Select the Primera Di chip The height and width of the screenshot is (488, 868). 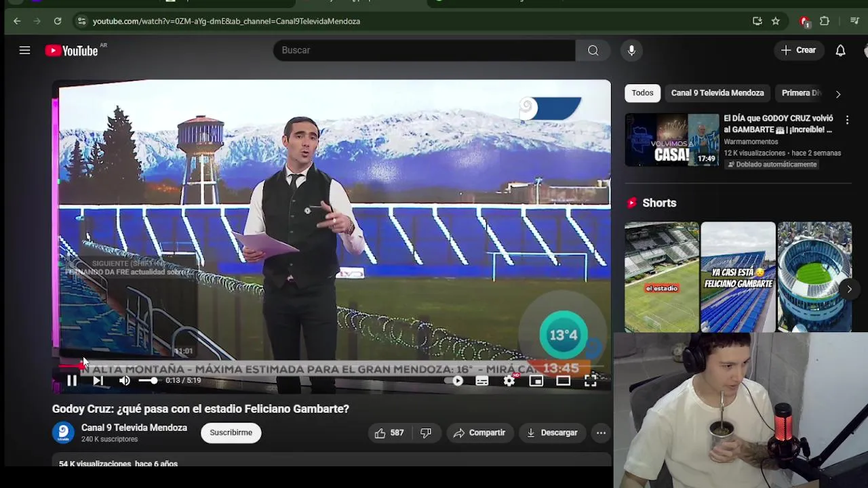801,93
